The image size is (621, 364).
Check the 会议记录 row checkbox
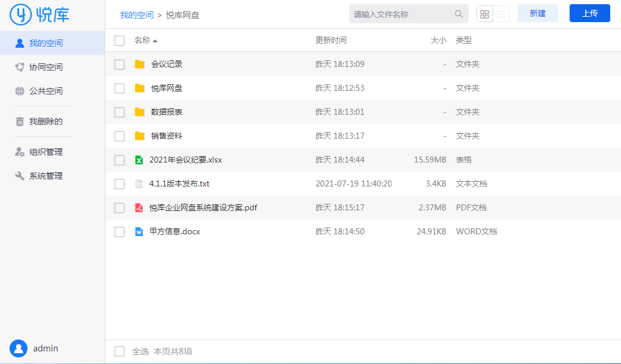point(120,65)
